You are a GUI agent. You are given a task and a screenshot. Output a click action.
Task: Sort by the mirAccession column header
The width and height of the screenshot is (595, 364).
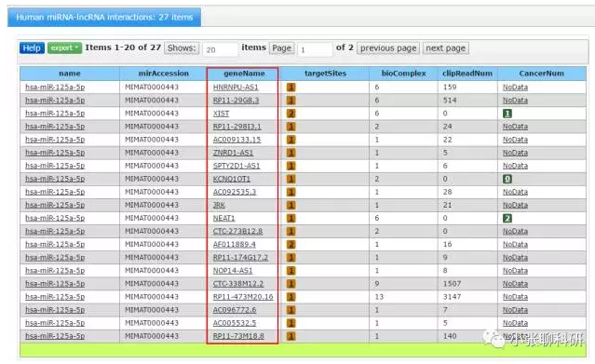(x=164, y=74)
